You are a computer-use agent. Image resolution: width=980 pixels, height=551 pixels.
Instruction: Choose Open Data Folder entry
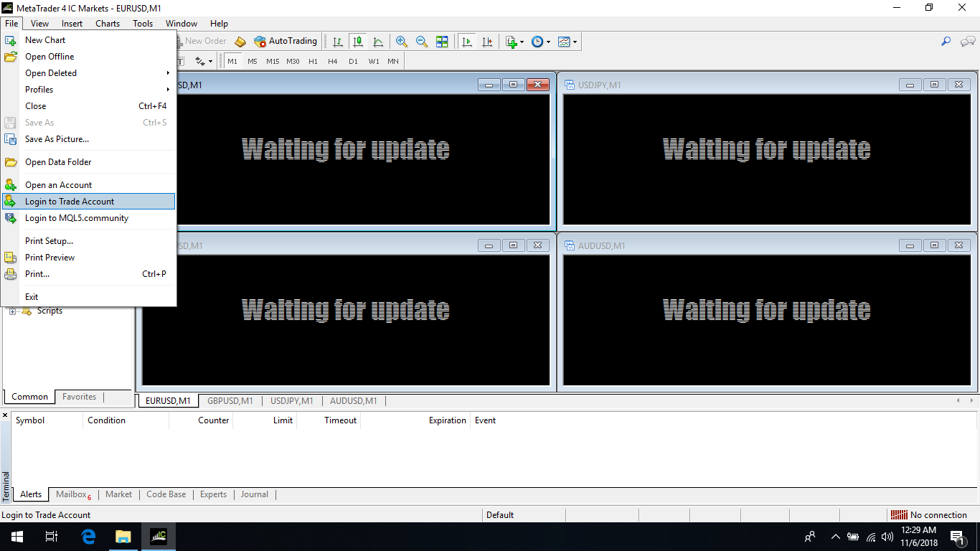88,162
